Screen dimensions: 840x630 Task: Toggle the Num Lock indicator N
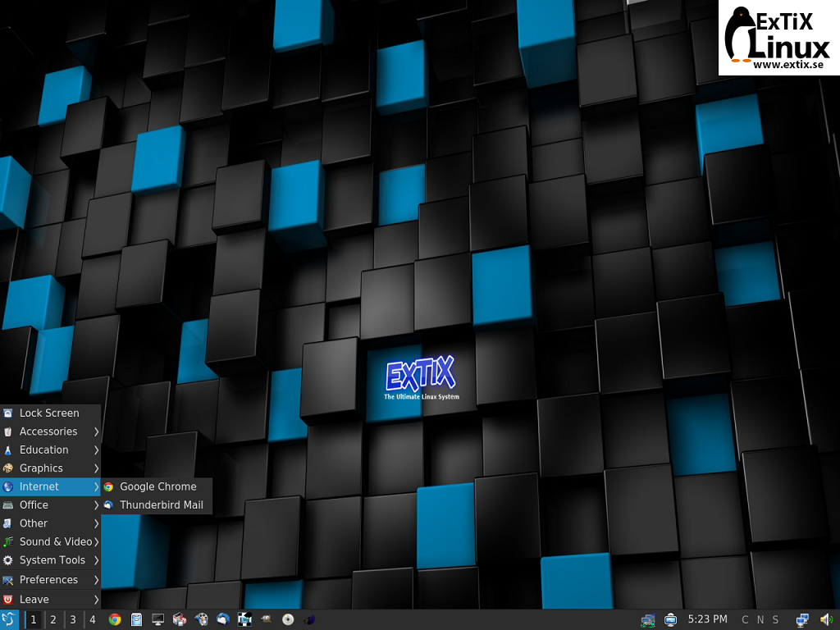point(760,620)
